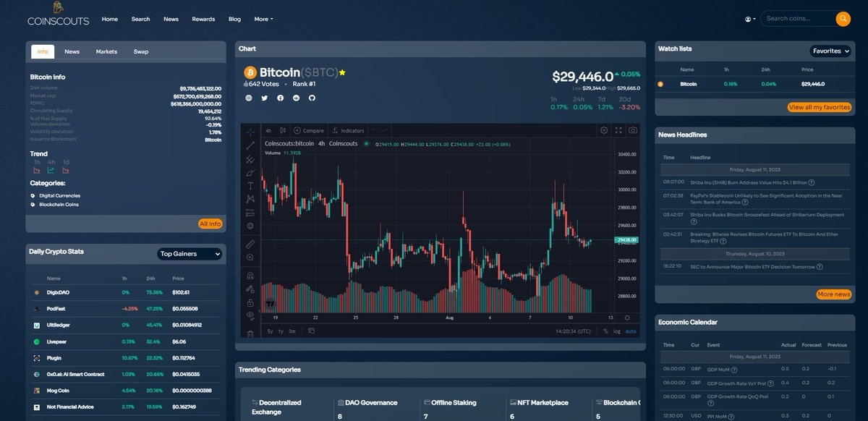Open the Livepeer coin row
Image resolution: width=868 pixels, height=421 pixels.
126,341
